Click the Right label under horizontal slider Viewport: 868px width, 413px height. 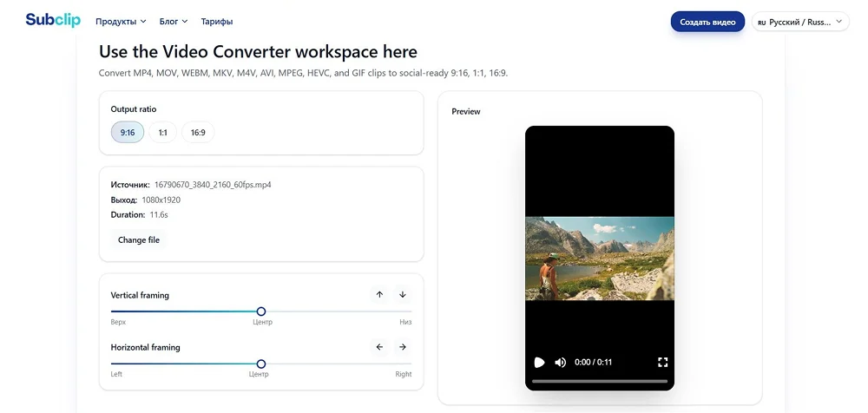click(x=404, y=374)
